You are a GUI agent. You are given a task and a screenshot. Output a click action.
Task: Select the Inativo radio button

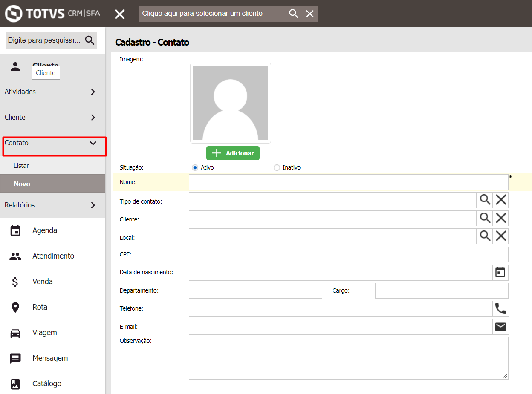(277, 167)
